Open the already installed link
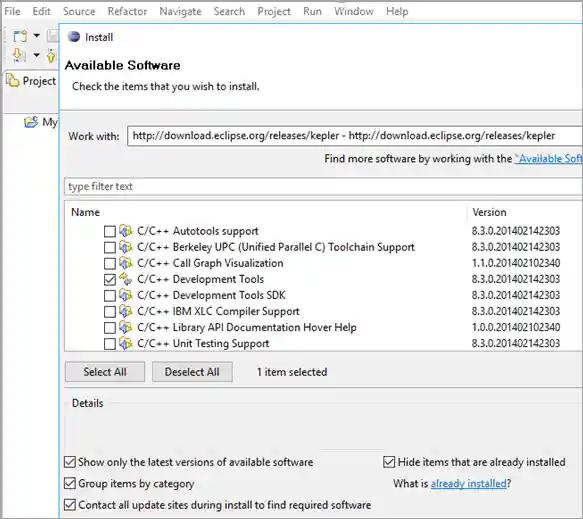Screen dimensions: 583x519 click(468, 483)
